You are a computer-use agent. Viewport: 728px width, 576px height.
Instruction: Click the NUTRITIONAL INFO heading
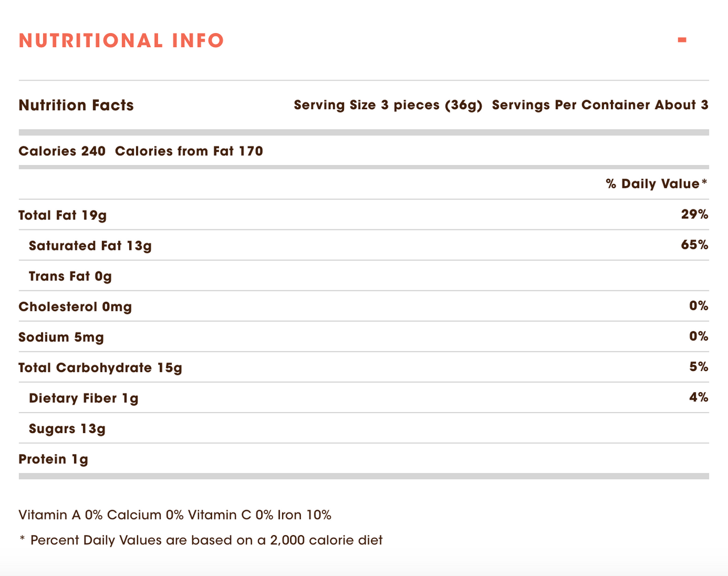click(x=121, y=40)
